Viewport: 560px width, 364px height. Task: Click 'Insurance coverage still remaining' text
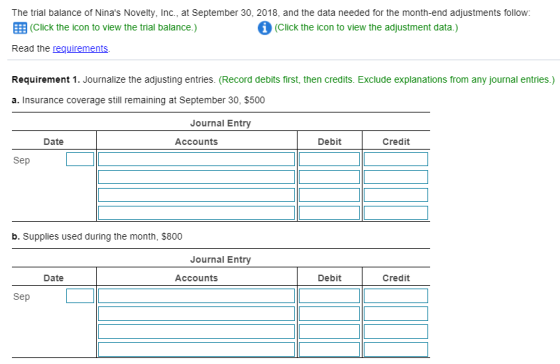click(94, 100)
